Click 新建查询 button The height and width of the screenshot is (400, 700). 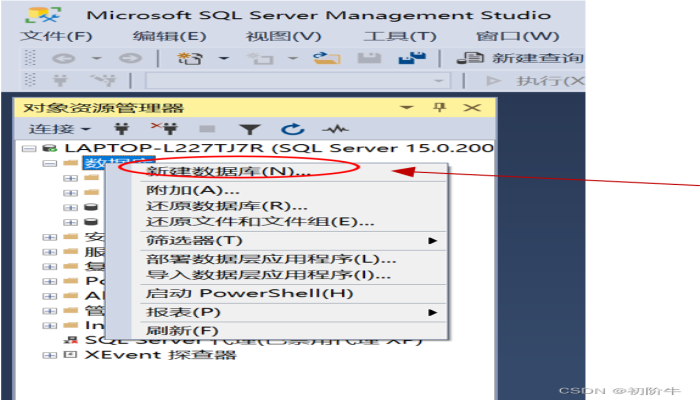point(520,58)
